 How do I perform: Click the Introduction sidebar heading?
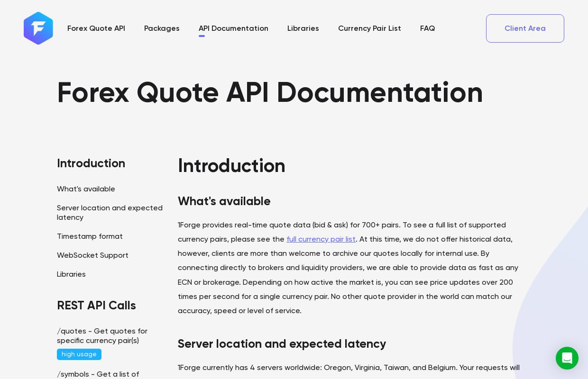pyautogui.click(x=91, y=163)
